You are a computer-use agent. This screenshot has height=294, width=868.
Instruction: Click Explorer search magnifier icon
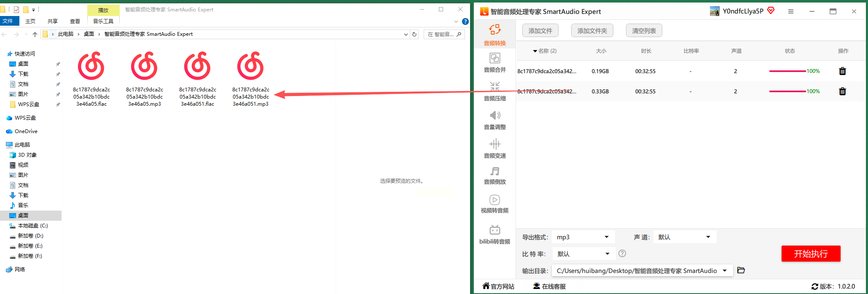click(459, 34)
